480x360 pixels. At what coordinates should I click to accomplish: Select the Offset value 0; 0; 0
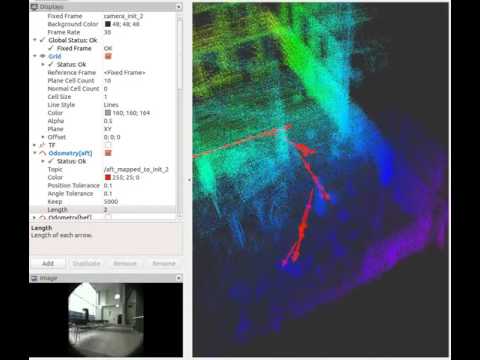tap(112, 137)
